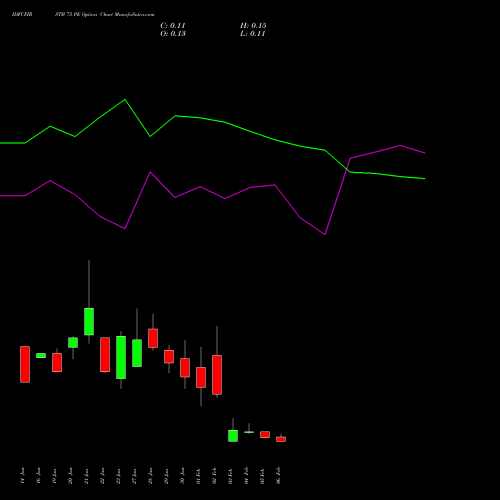Click the 21 Jan date axis label
The image size is (500, 500).
pyautogui.click(x=87, y=476)
